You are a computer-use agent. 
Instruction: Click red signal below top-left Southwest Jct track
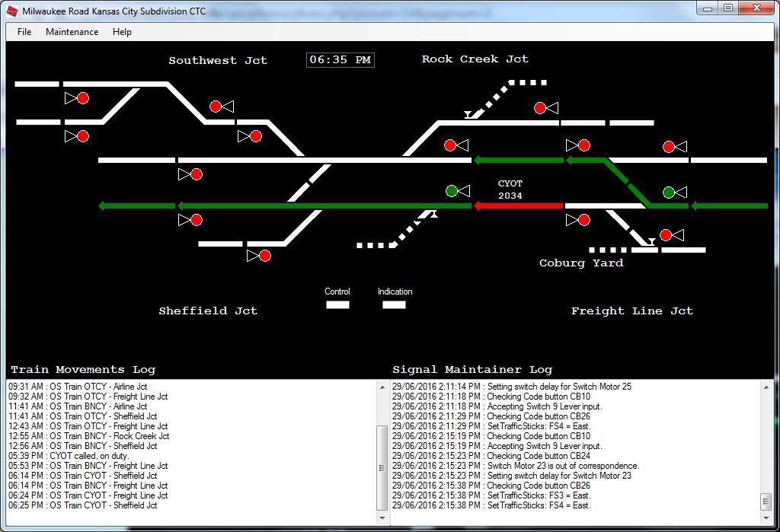tap(77, 98)
